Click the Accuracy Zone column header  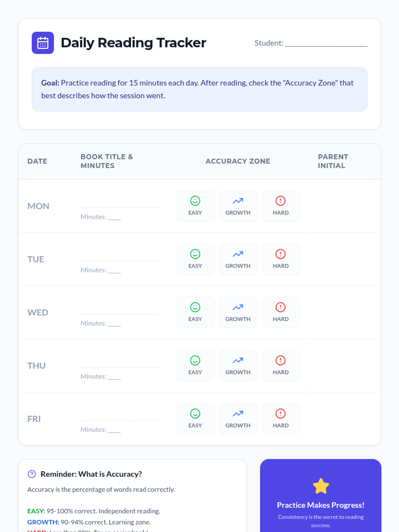pyautogui.click(x=238, y=161)
